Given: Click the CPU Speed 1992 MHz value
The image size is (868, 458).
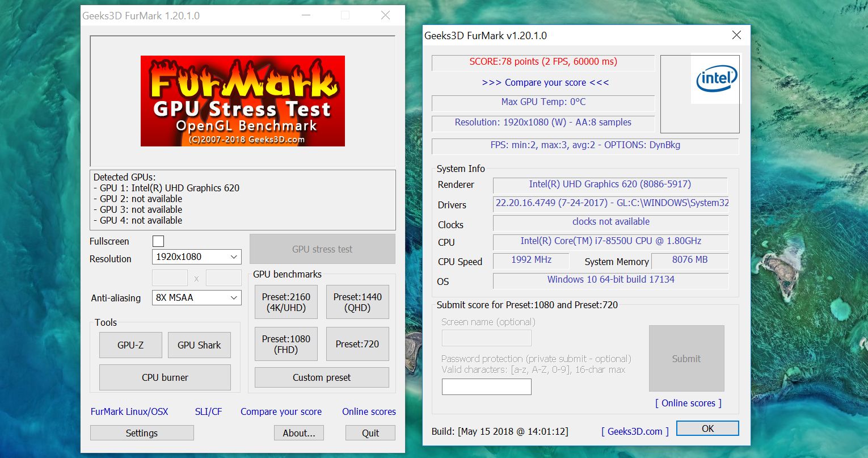Looking at the screenshot, I should click(x=531, y=260).
